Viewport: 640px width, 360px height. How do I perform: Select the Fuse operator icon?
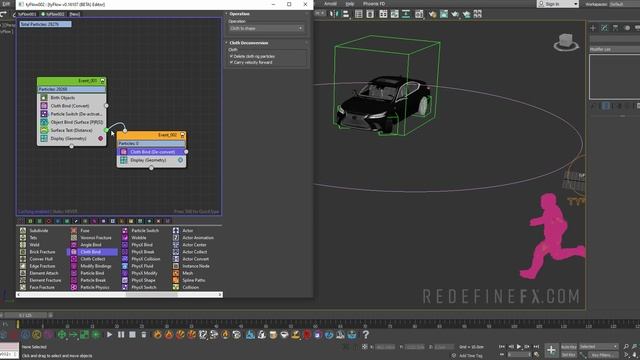[x=74, y=231]
